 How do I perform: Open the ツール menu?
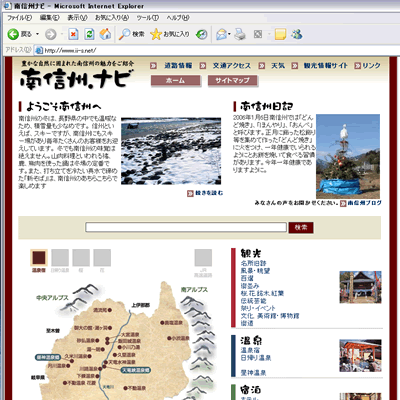coord(148,18)
